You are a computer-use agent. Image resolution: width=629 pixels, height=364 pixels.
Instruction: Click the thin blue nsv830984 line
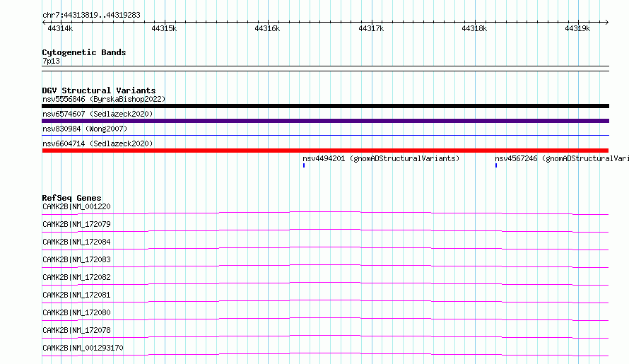click(325, 136)
